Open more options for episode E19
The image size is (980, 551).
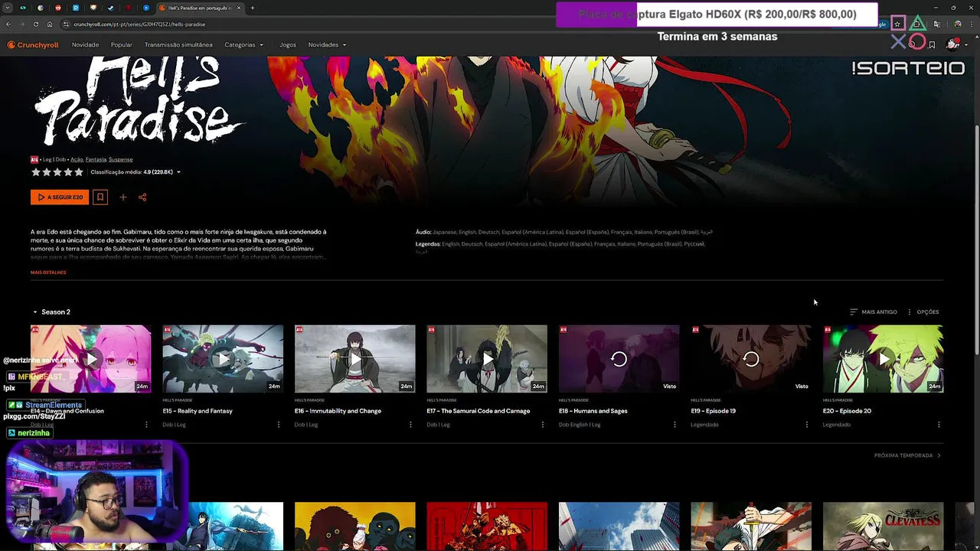pyautogui.click(x=806, y=425)
